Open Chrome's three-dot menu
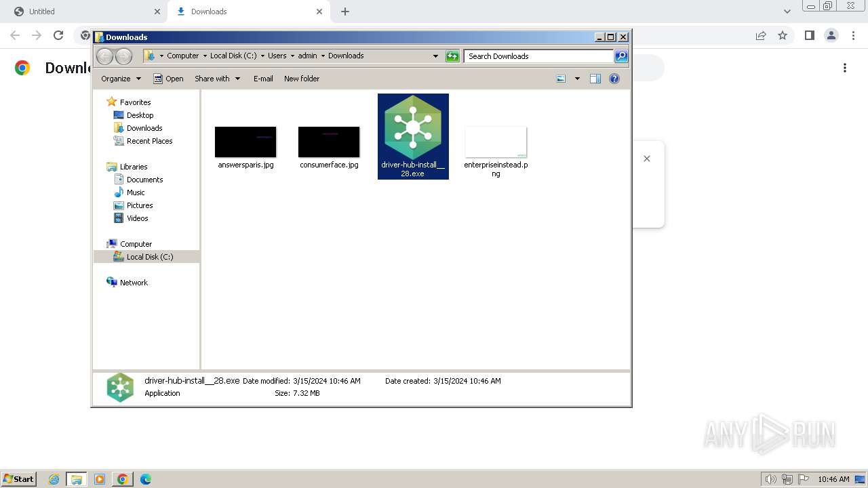868x488 pixels. pos(852,35)
